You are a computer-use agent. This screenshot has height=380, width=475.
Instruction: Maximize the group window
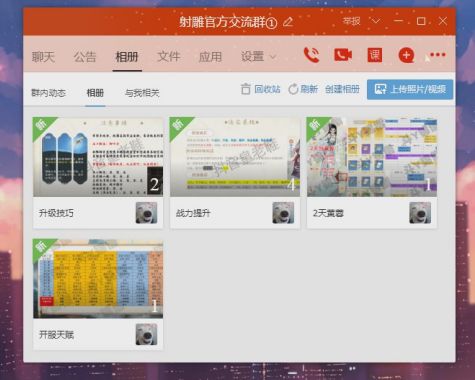[421, 21]
